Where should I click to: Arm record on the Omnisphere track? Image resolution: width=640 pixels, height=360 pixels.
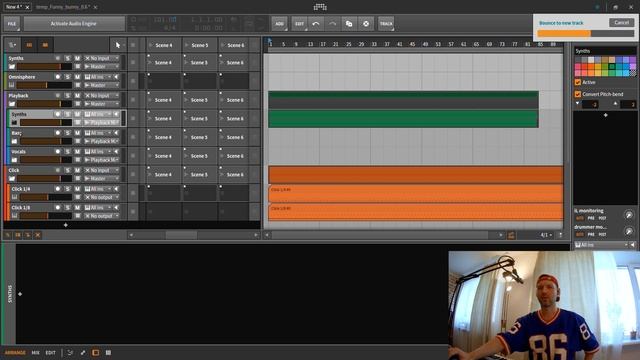tap(58, 77)
